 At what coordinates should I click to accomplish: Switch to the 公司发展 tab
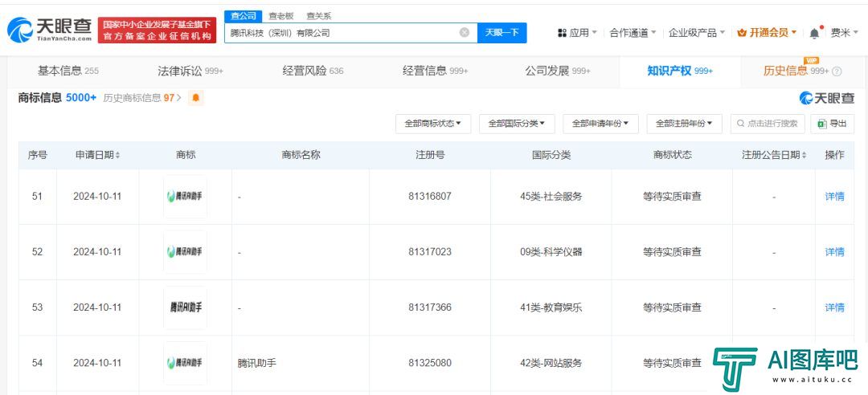[x=558, y=71]
